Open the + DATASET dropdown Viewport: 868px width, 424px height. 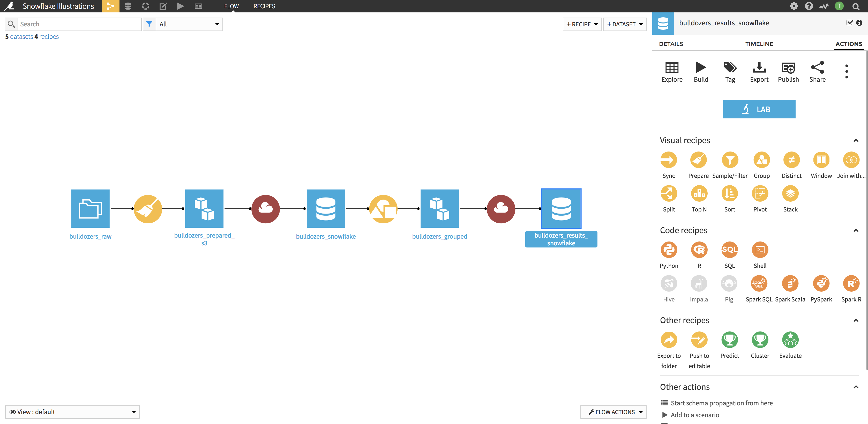pyautogui.click(x=625, y=24)
